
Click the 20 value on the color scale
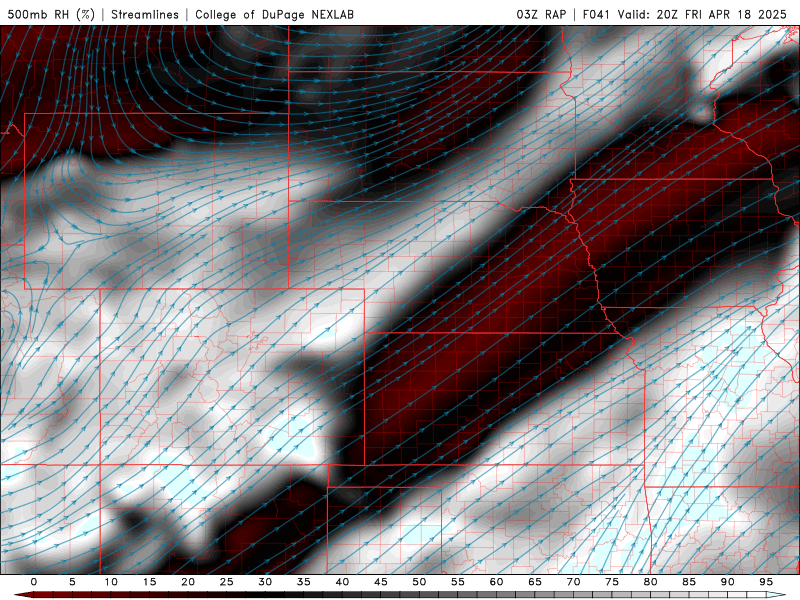[x=188, y=582]
